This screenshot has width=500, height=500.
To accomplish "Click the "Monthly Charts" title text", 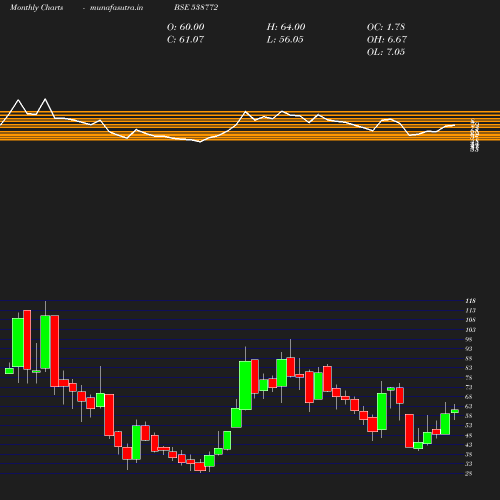I will point(36,7).
